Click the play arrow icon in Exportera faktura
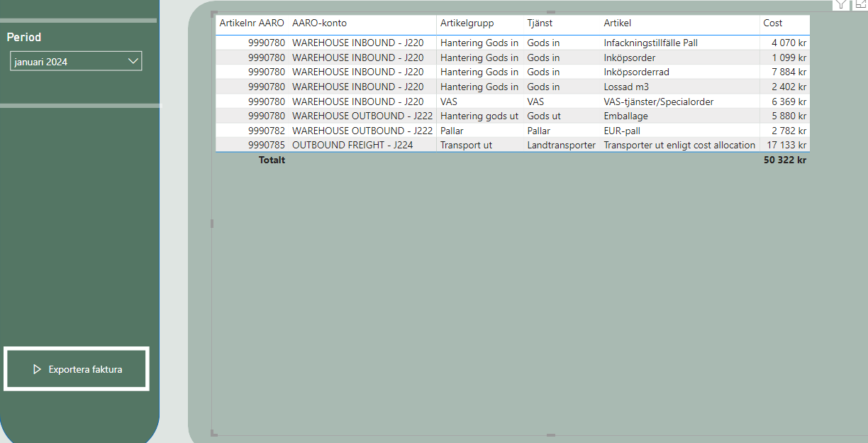Screen dimensions: 868x443 (x=38, y=369)
